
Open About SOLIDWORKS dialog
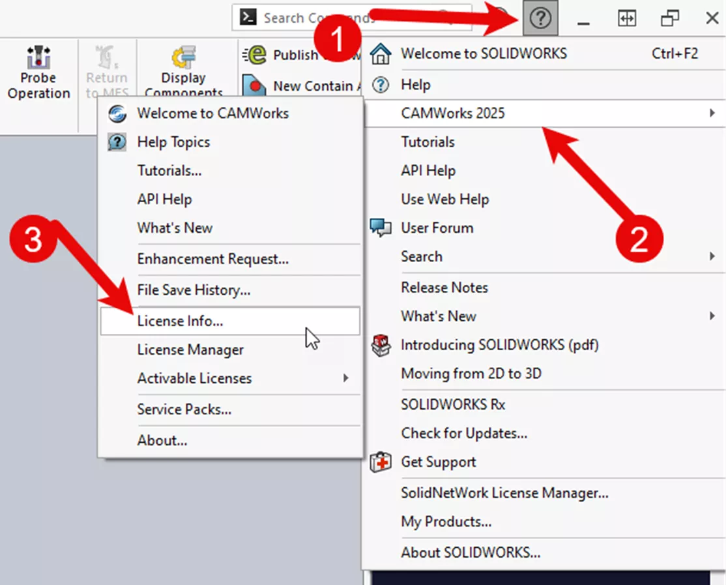click(x=471, y=552)
